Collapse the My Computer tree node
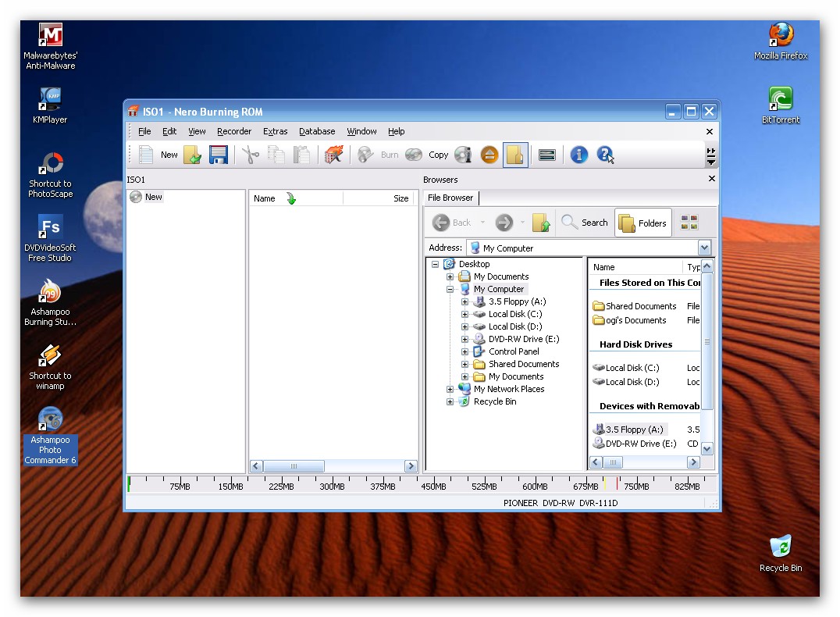 450,289
